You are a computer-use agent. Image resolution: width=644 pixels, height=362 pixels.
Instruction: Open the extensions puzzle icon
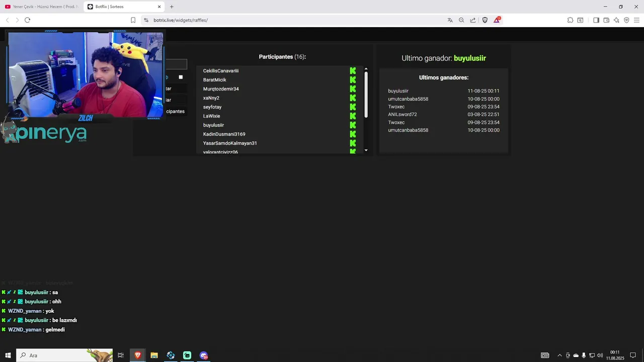tap(570, 20)
